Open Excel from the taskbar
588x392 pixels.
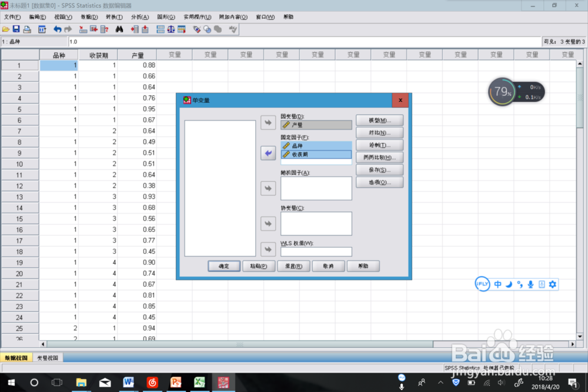199,383
